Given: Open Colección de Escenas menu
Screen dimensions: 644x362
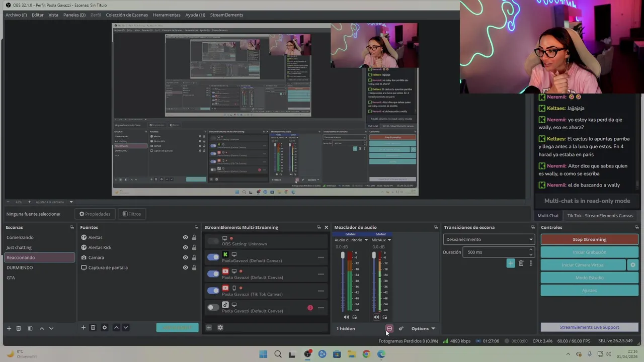Looking at the screenshot, I should [127, 15].
